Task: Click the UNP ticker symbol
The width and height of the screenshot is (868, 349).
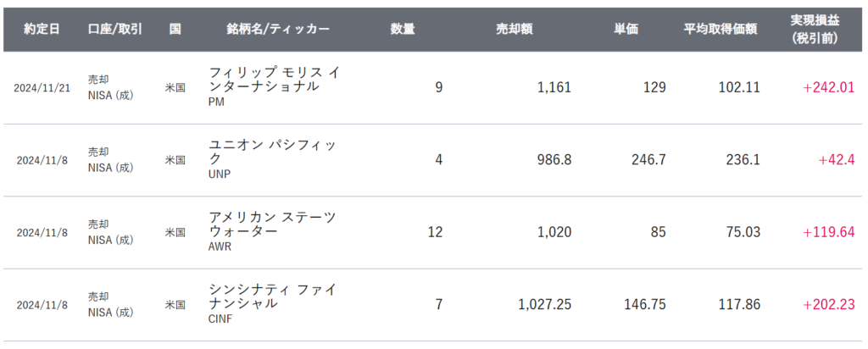Action: pyautogui.click(x=220, y=174)
